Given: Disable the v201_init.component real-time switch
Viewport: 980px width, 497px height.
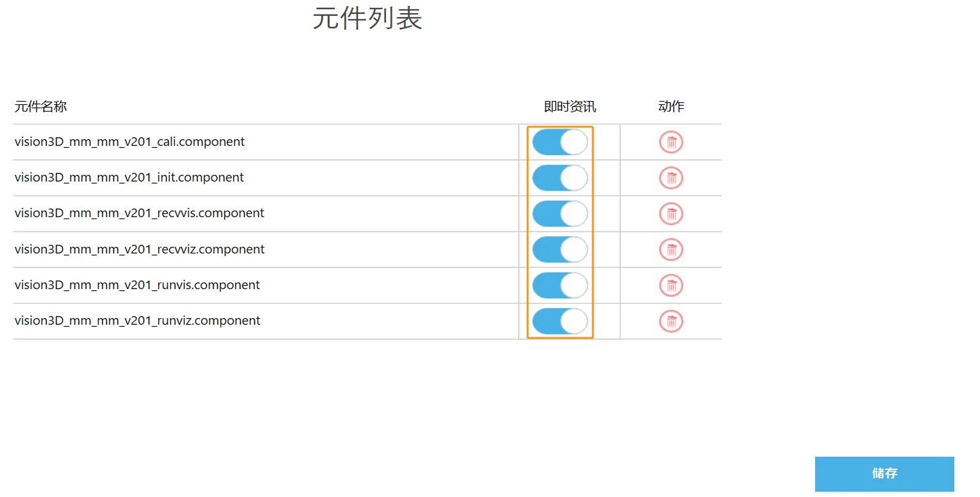Looking at the screenshot, I should [560, 178].
